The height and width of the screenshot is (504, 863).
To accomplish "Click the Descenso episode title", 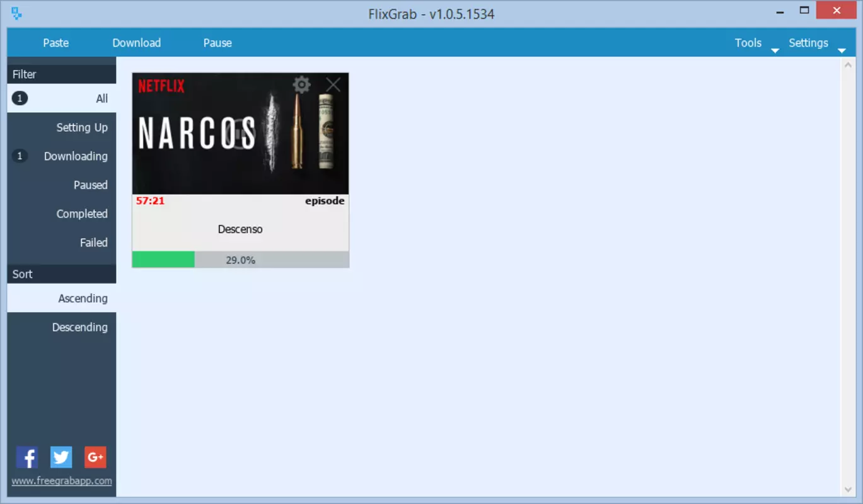I will click(x=240, y=229).
